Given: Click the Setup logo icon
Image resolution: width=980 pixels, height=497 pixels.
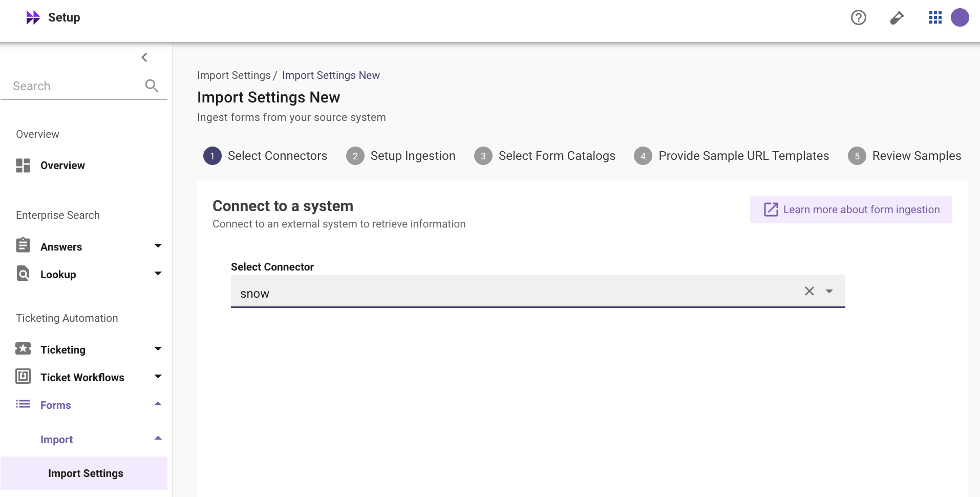Looking at the screenshot, I should click(33, 17).
